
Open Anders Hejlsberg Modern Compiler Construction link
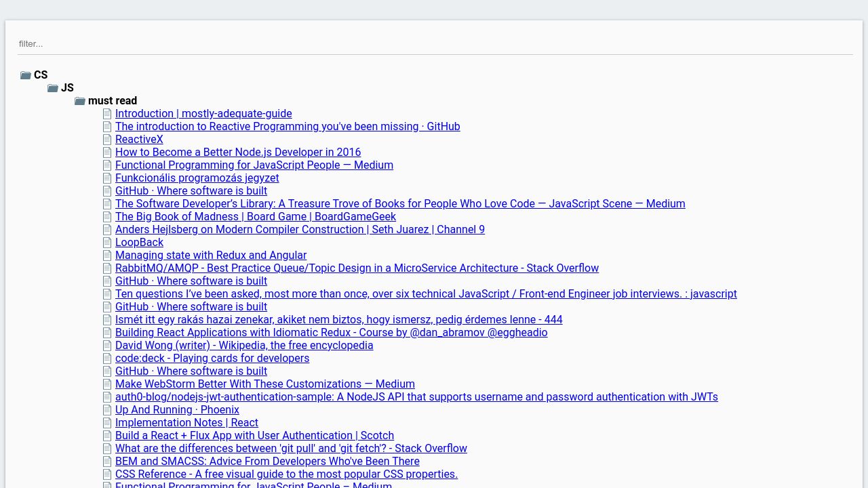(300, 229)
